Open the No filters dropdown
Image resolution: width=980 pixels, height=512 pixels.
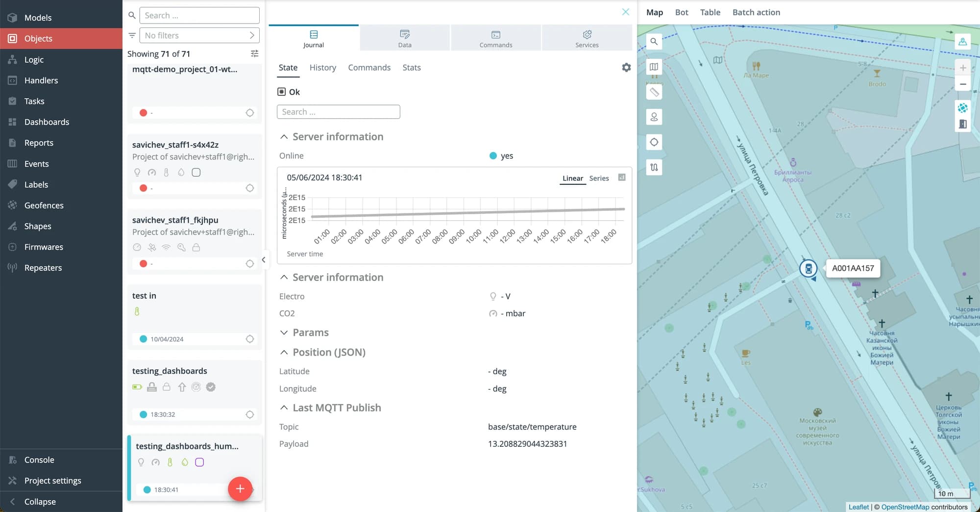pos(199,35)
